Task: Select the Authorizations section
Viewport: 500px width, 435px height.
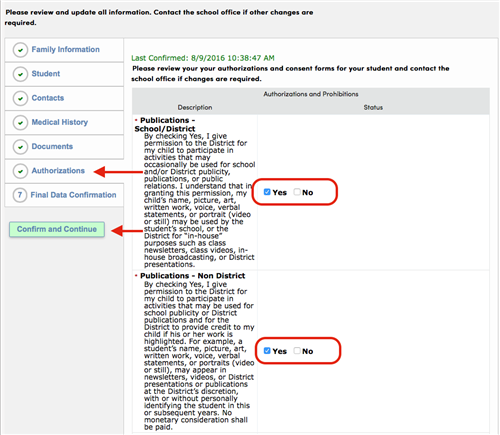Action: [58, 171]
